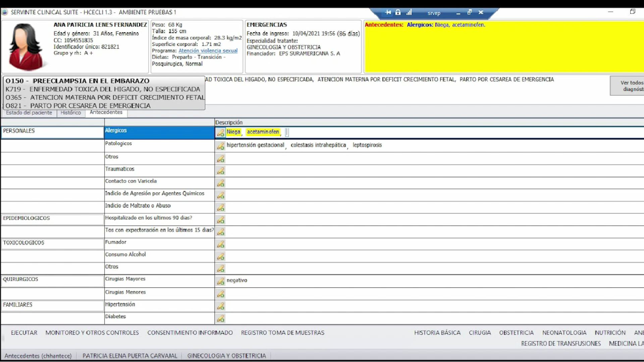Click edit icon for Cirugias Mayores
The width and height of the screenshot is (644, 362).
220,281
